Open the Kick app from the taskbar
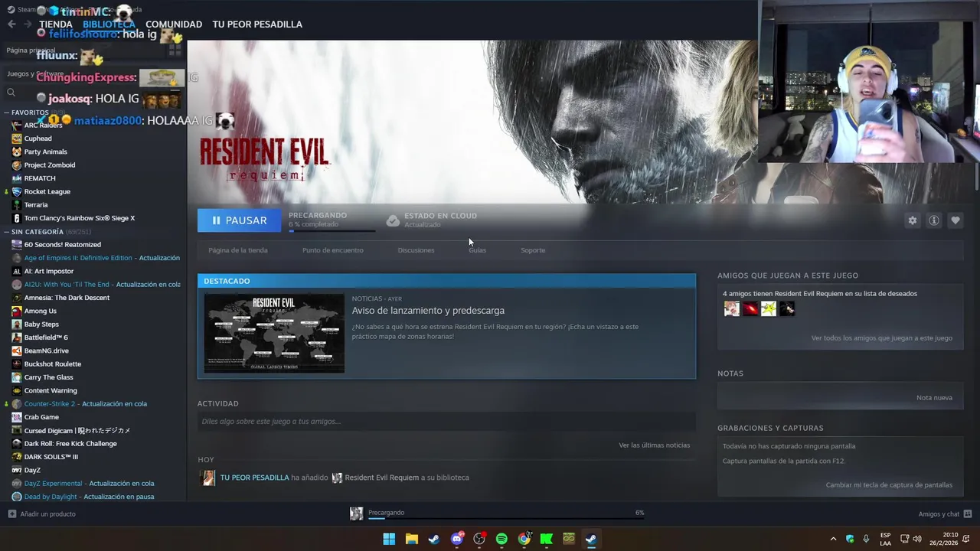The image size is (980, 551). tap(546, 539)
